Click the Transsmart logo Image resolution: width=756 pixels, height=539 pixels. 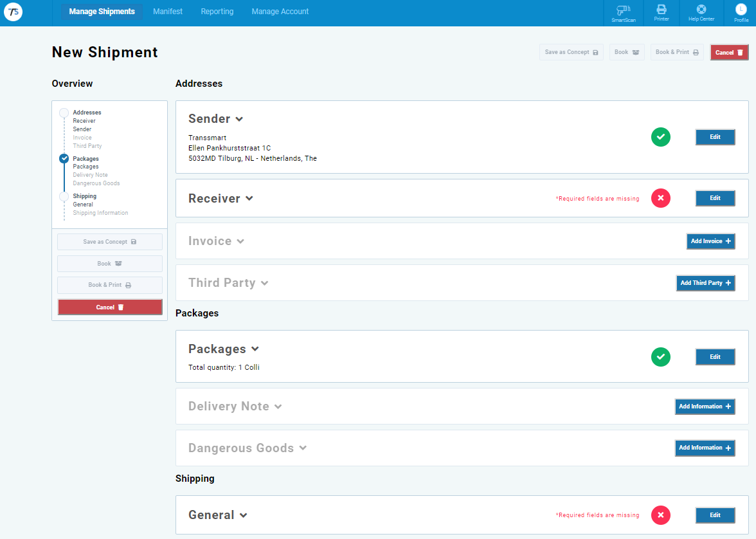(13, 12)
